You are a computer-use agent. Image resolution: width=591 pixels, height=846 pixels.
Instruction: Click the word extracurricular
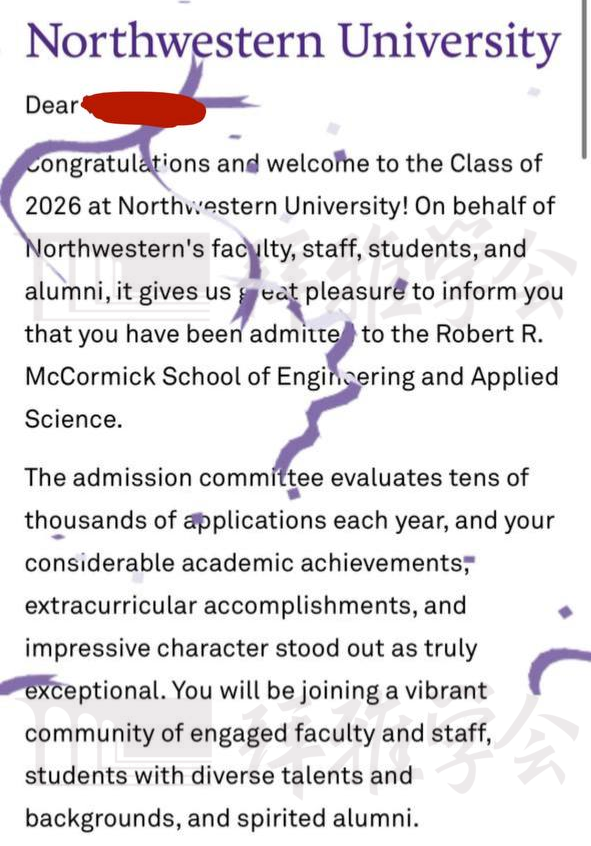[111, 606]
